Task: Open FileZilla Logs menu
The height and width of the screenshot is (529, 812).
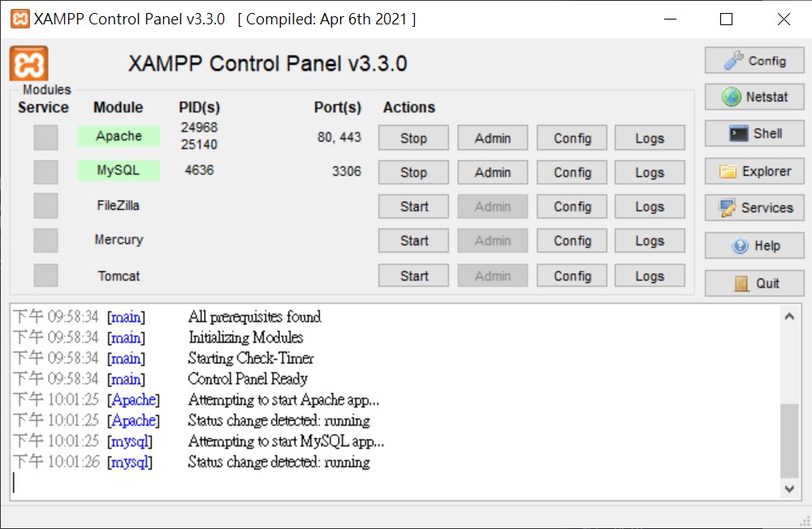Action: (x=650, y=206)
